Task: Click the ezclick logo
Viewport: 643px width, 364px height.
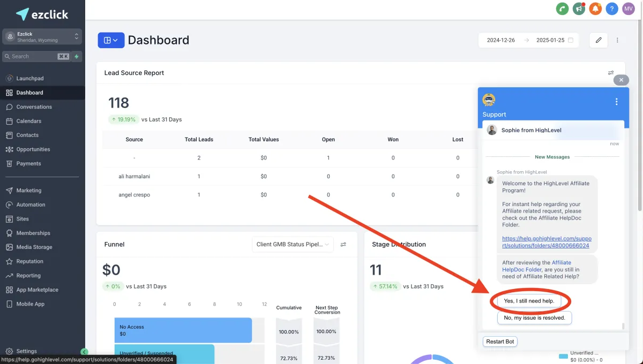Action: pos(42,14)
